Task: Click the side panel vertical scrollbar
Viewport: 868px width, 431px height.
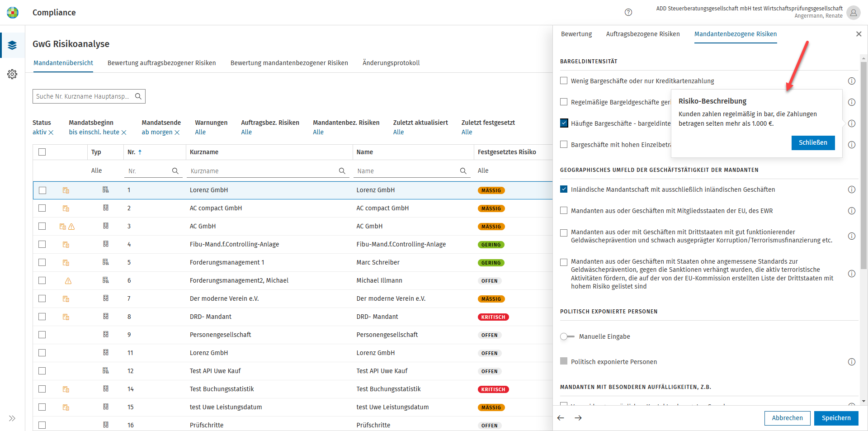Action: (863, 165)
